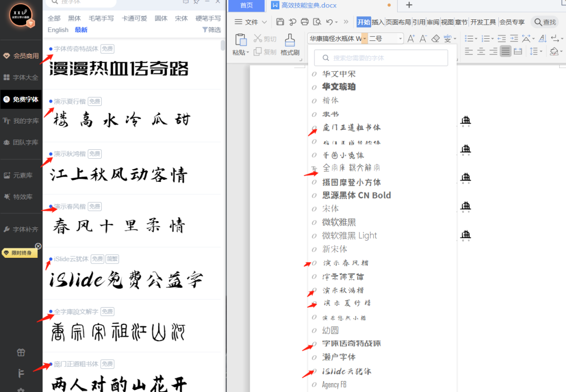Viewport: 566px width, 392px height.
Task: Open the line spacing dropdown arrow
Action: tap(541, 51)
